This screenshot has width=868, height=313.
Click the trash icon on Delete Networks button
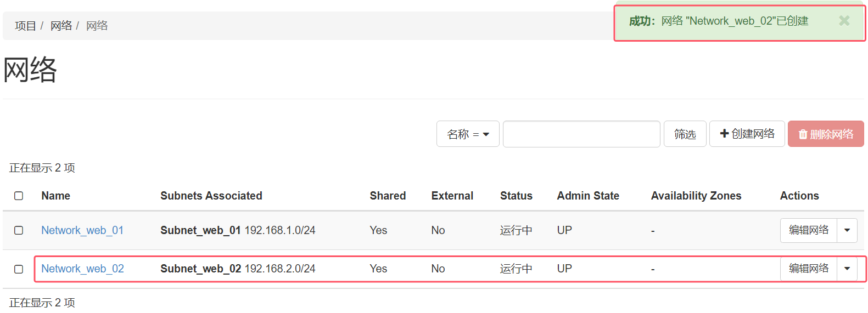[803, 134]
